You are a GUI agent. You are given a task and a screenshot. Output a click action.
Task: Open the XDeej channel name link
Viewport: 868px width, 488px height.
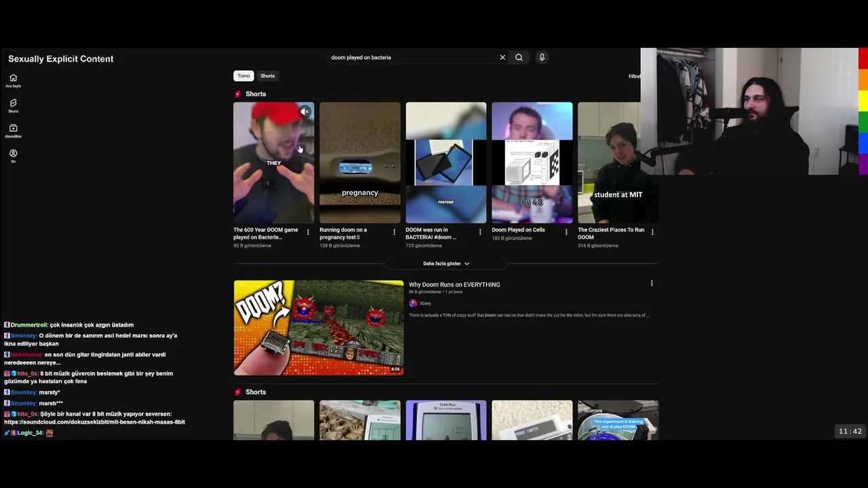(x=425, y=304)
